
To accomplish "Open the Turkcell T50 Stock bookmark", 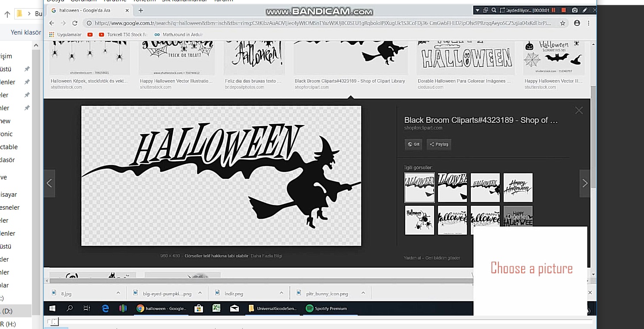I will 124,35.
